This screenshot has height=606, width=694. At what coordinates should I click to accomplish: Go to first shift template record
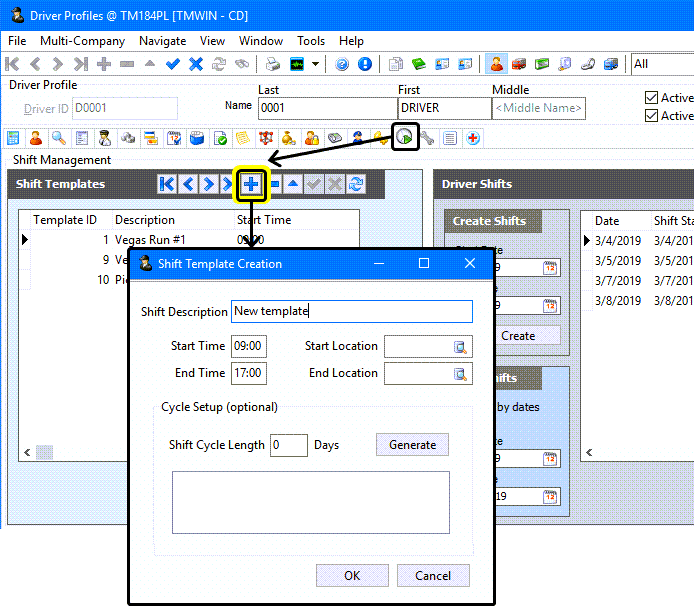click(x=167, y=184)
